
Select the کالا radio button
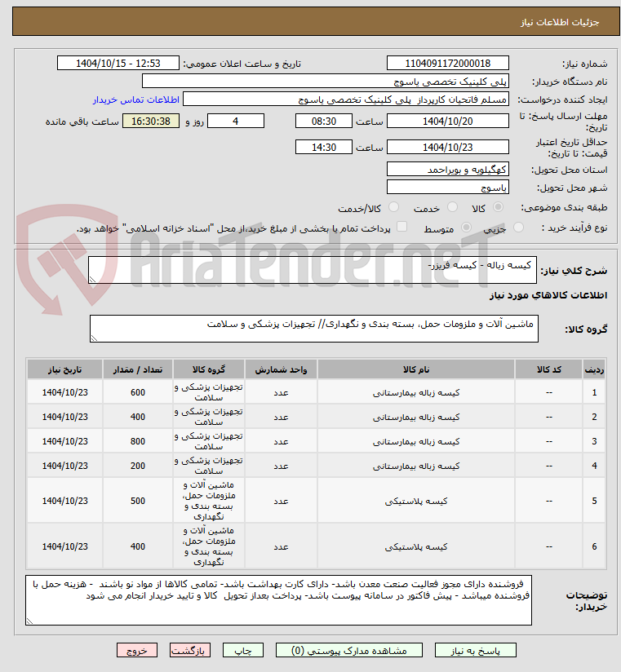coord(498,207)
